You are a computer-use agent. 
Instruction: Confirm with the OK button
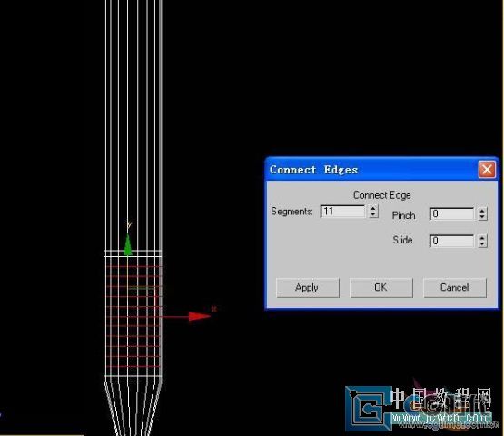point(381,288)
